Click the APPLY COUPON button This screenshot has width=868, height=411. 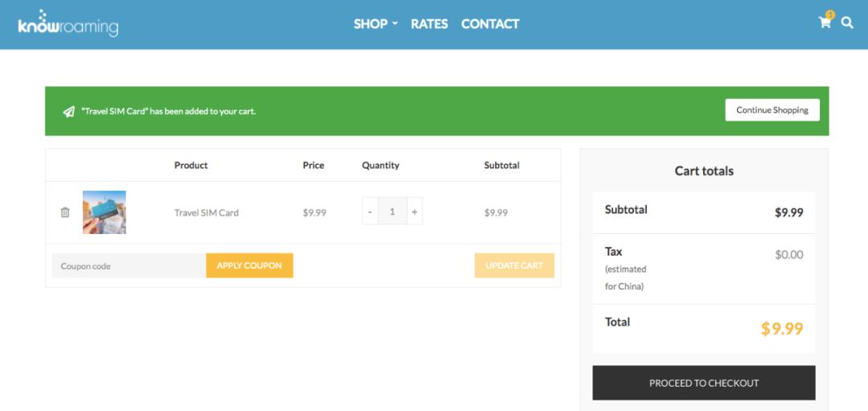(x=249, y=265)
